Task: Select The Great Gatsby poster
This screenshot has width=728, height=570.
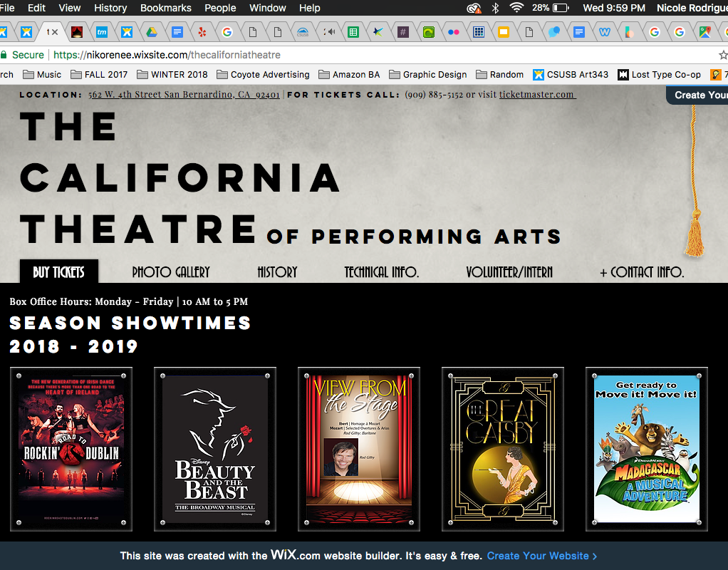Action: coord(503,449)
